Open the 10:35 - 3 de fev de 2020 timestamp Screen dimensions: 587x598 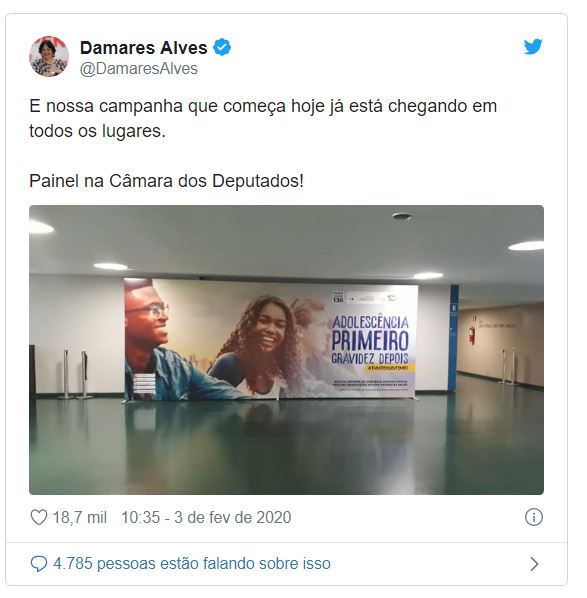(x=206, y=518)
